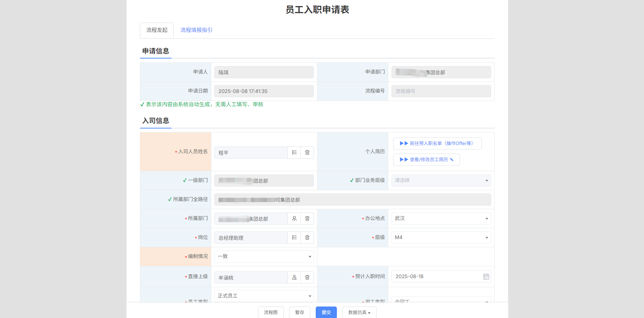
Task: Click the 入司信息 section heading
Action: pyautogui.click(x=156, y=121)
